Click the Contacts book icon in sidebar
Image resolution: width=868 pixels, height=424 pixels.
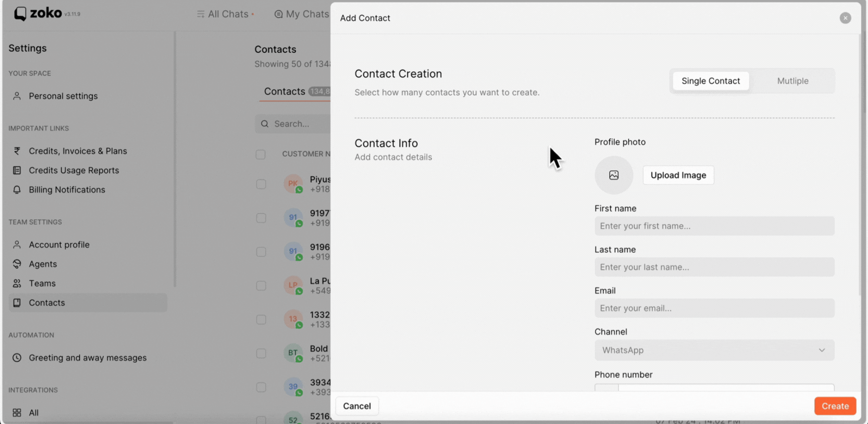click(17, 303)
